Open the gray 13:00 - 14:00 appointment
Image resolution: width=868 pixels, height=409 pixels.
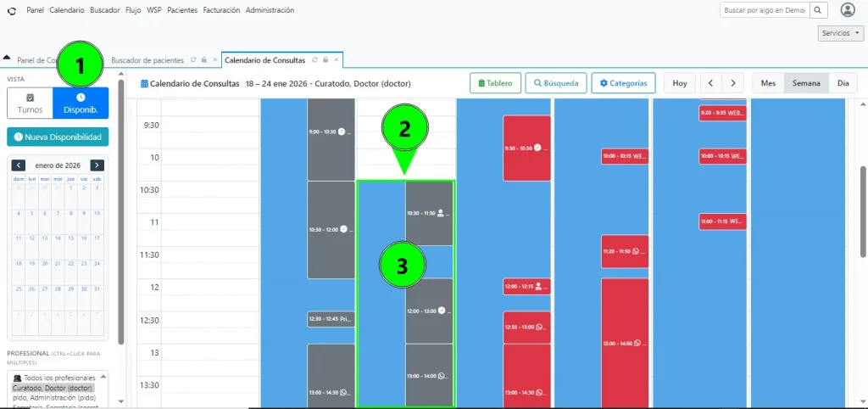[x=429, y=375]
